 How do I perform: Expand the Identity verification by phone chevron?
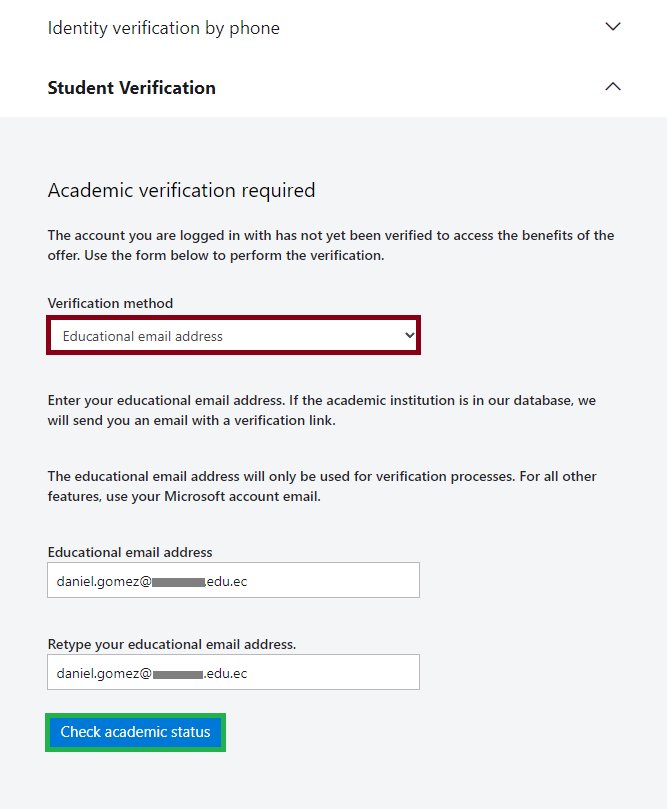[x=614, y=27]
